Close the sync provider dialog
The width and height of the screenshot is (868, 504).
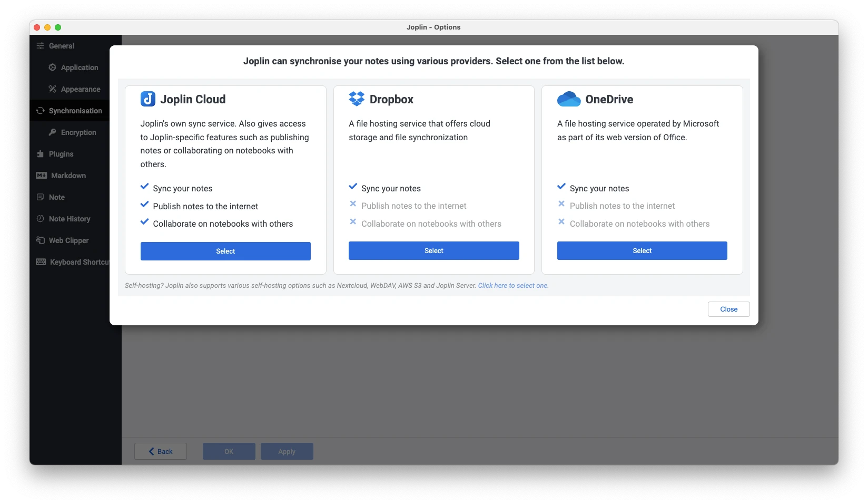pyautogui.click(x=729, y=309)
